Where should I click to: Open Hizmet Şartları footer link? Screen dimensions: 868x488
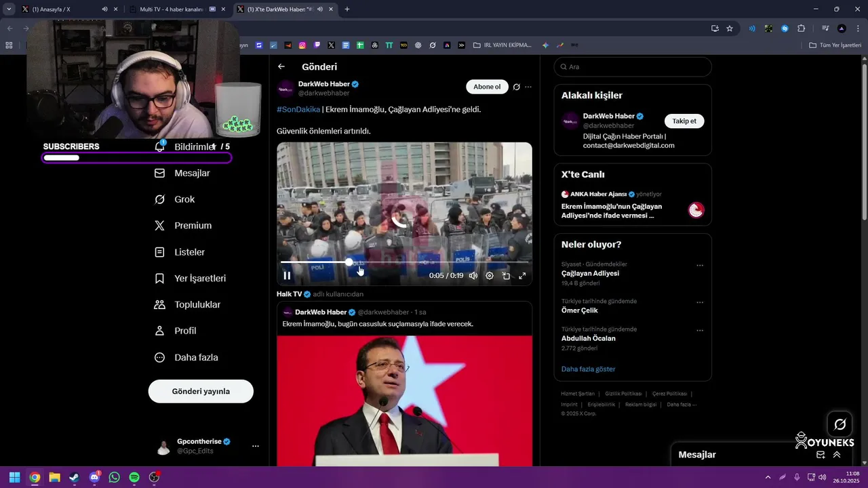point(578,394)
